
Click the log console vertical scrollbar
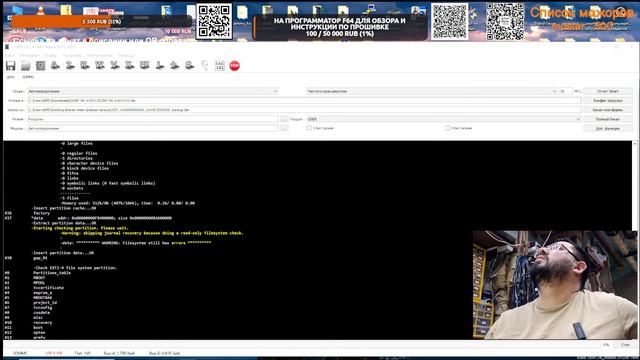[x=635, y=186]
